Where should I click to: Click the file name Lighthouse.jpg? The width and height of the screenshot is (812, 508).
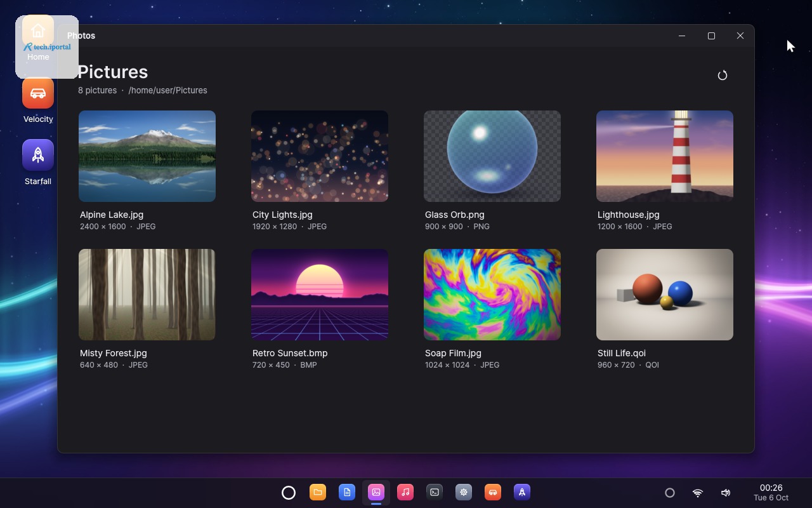[629, 215]
